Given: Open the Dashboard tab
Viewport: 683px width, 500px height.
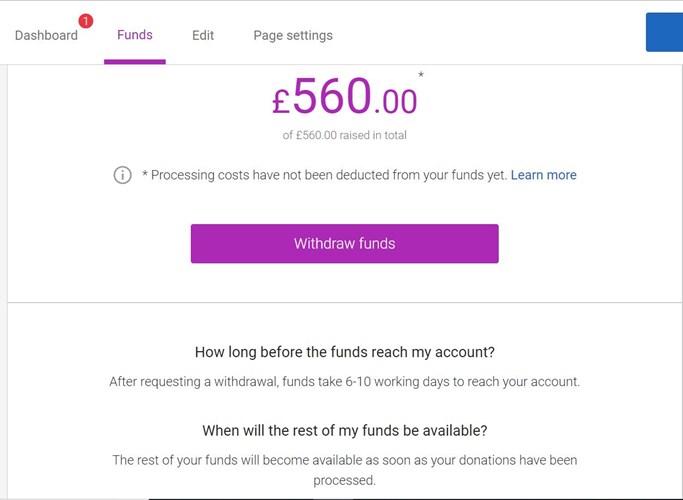Looking at the screenshot, I should (46, 35).
